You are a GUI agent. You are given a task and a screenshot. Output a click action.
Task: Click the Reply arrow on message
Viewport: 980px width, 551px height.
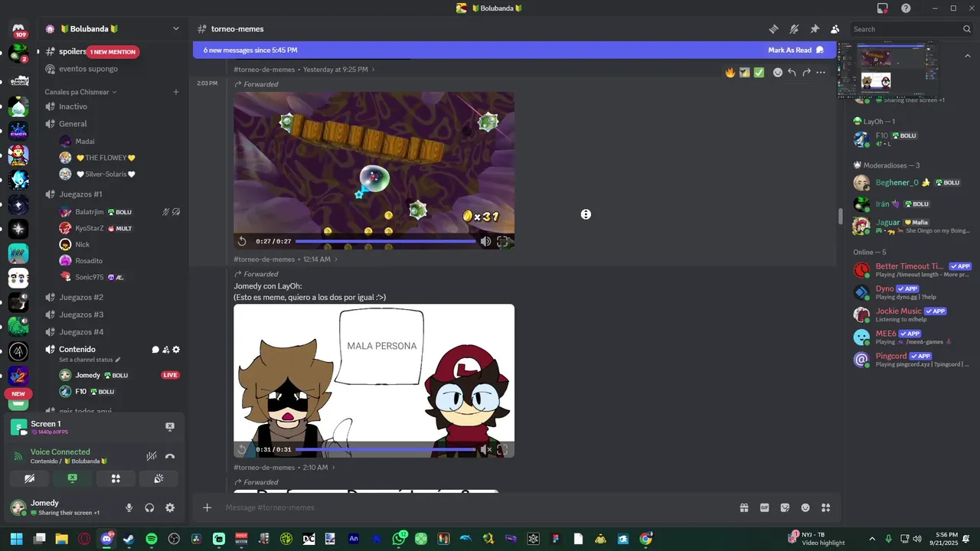(x=792, y=73)
